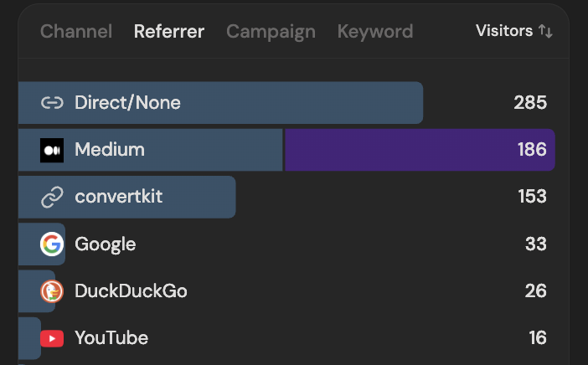This screenshot has height=365, width=588.
Task: Open the Direct/None referrer row
Action: pos(127,103)
